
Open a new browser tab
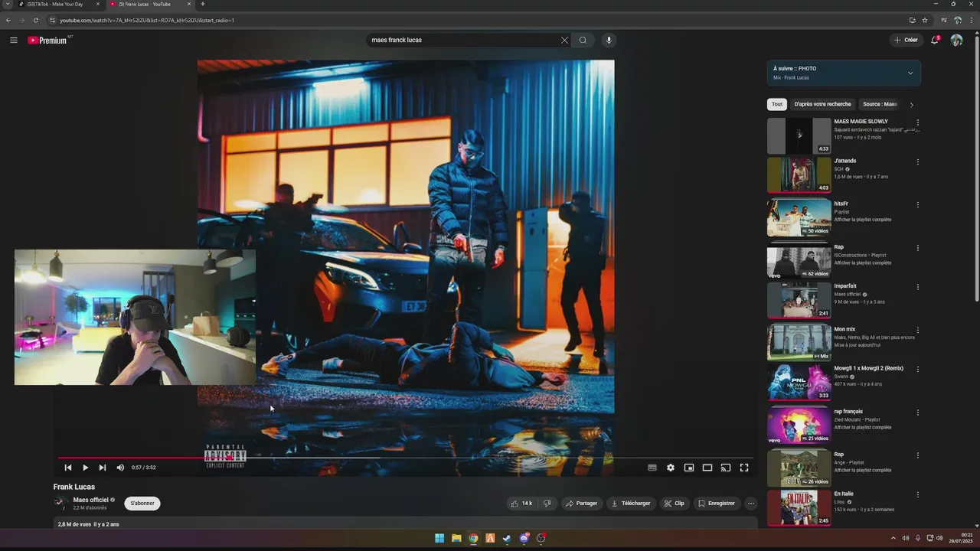[202, 4]
